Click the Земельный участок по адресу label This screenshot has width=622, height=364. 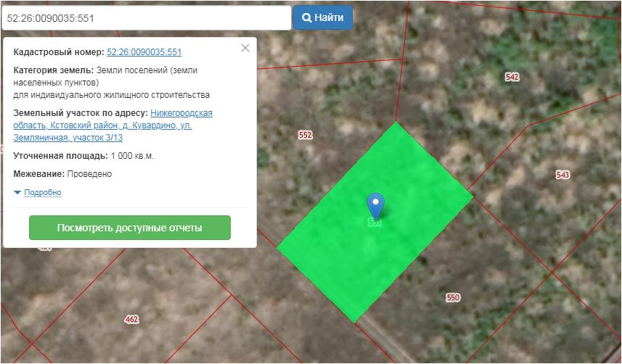point(81,113)
